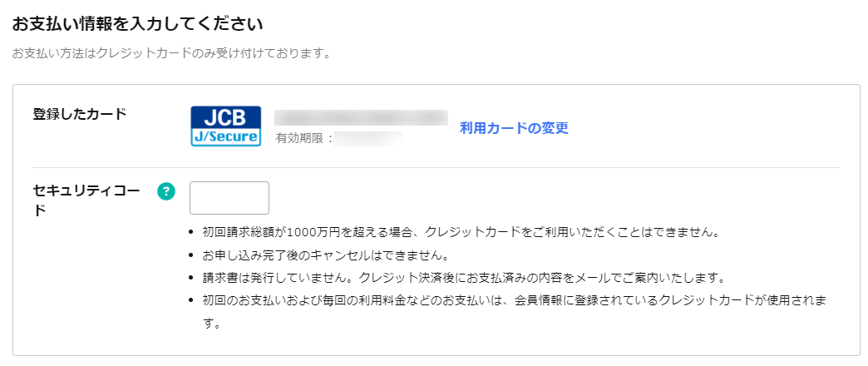Click the blue JCB card brand logo
868x366 pixels.
[225, 116]
